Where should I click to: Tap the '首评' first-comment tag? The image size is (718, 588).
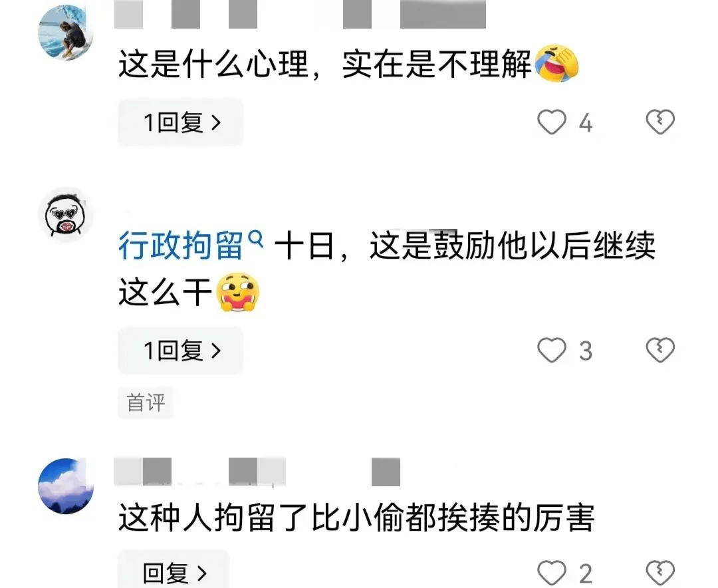(146, 403)
